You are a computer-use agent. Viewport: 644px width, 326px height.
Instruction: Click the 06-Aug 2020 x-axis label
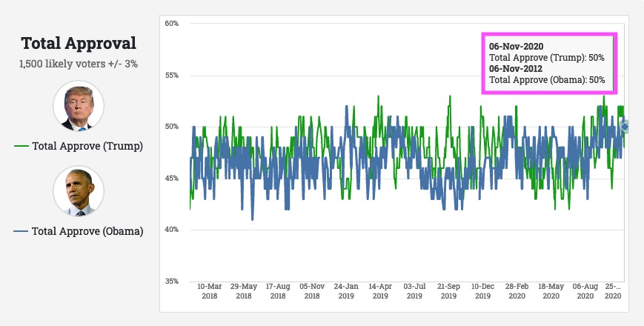click(x=585, y=291)
